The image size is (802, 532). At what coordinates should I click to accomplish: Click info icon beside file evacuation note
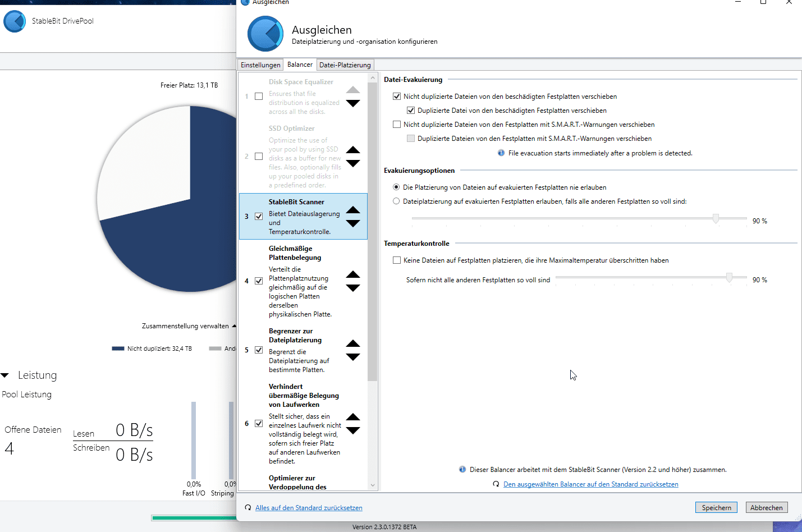pos(501,153)
